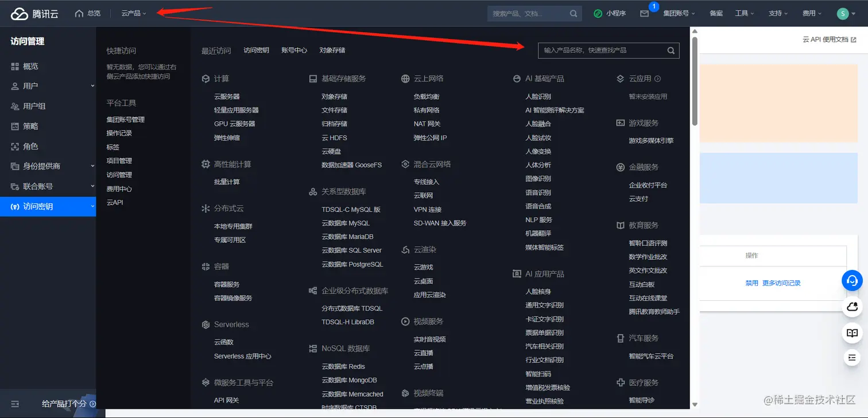Select 账号中心 in recent visits
Image resolution: width=868 pixels, height=418 pixels.
294,51
